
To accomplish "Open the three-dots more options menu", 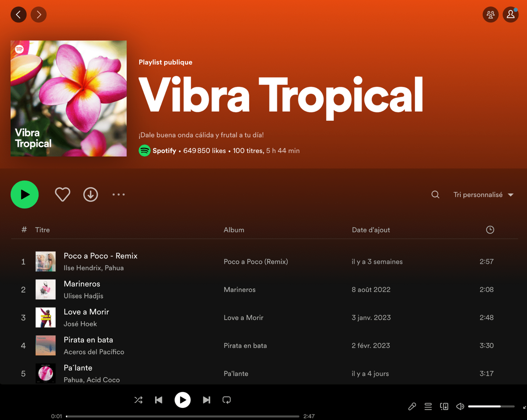I will (x=119, y=195).
